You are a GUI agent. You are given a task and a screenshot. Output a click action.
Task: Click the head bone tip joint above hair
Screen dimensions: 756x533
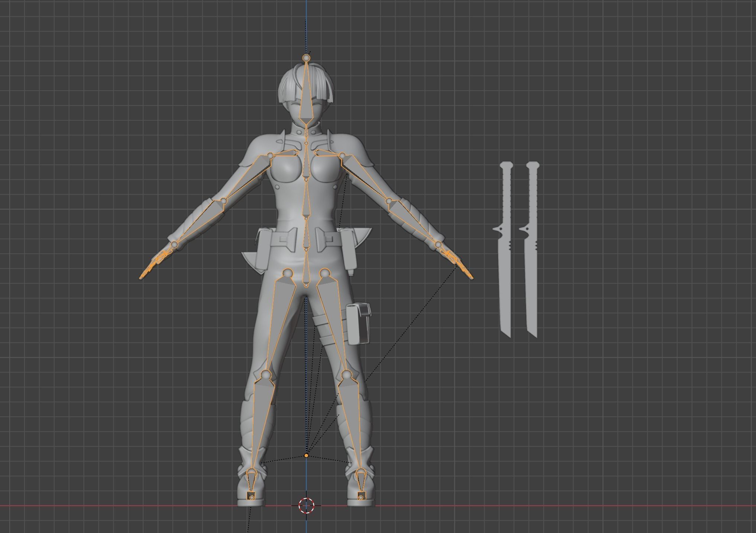[306, 58]
